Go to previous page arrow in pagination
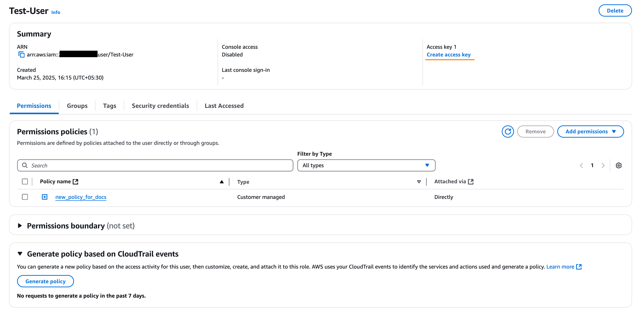Image resolution: width=644 pixels, height=319 pixels. click(582, 166)
